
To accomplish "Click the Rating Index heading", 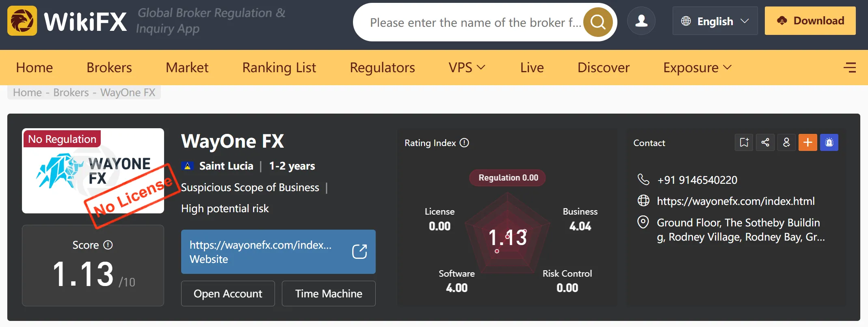I will 430,143.
